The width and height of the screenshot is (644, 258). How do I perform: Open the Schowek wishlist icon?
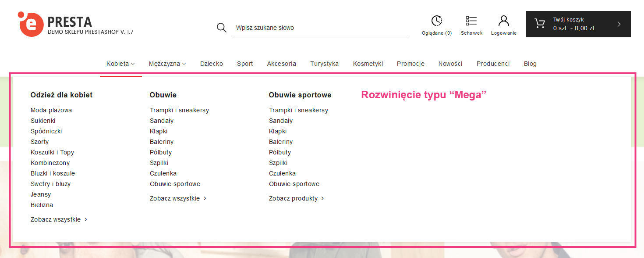(x=471, y=21)
